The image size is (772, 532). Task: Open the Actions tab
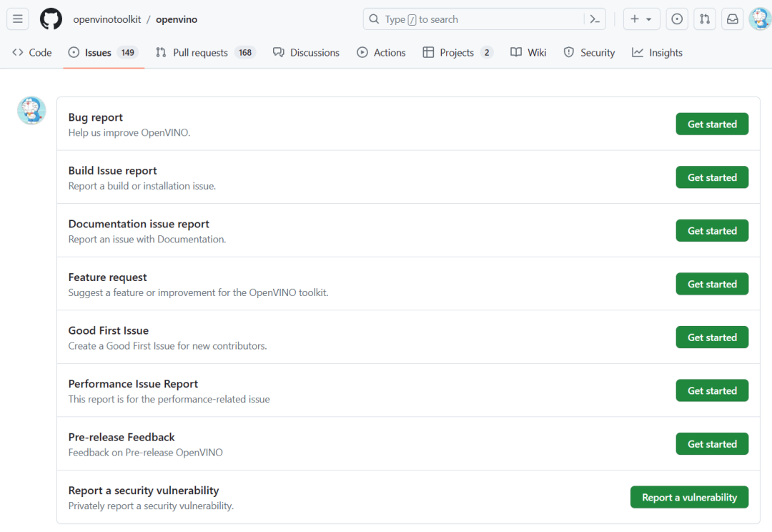point(381,53)
